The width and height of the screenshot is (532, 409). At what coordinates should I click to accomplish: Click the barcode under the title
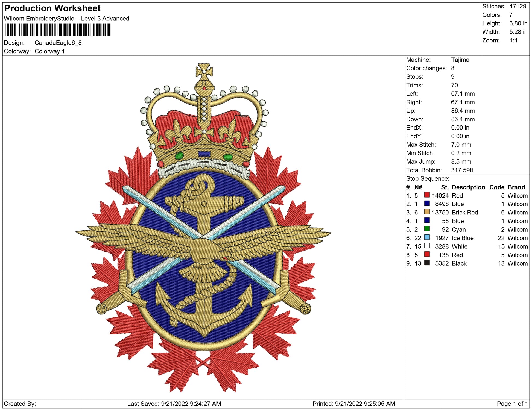[x=58, y=30]
